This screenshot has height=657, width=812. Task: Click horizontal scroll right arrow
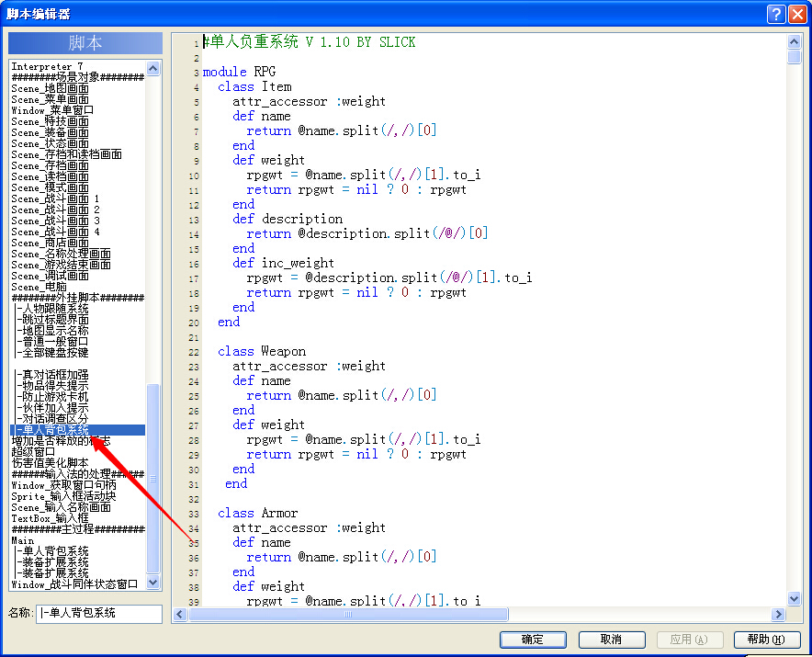pos(778,615)
